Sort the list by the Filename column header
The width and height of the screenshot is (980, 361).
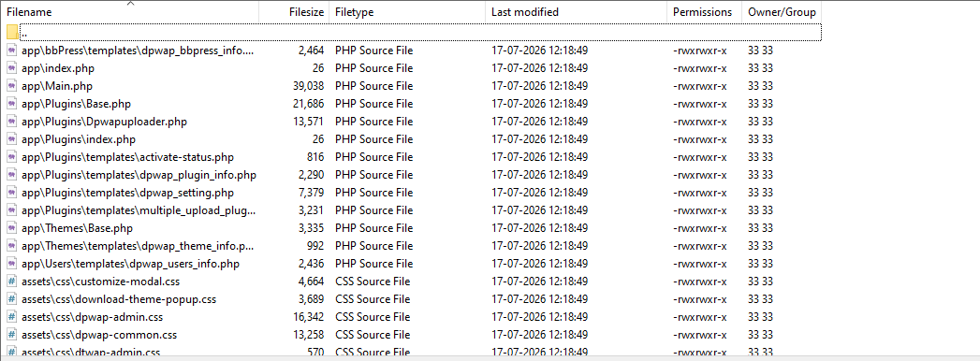(x=129, y=12)
